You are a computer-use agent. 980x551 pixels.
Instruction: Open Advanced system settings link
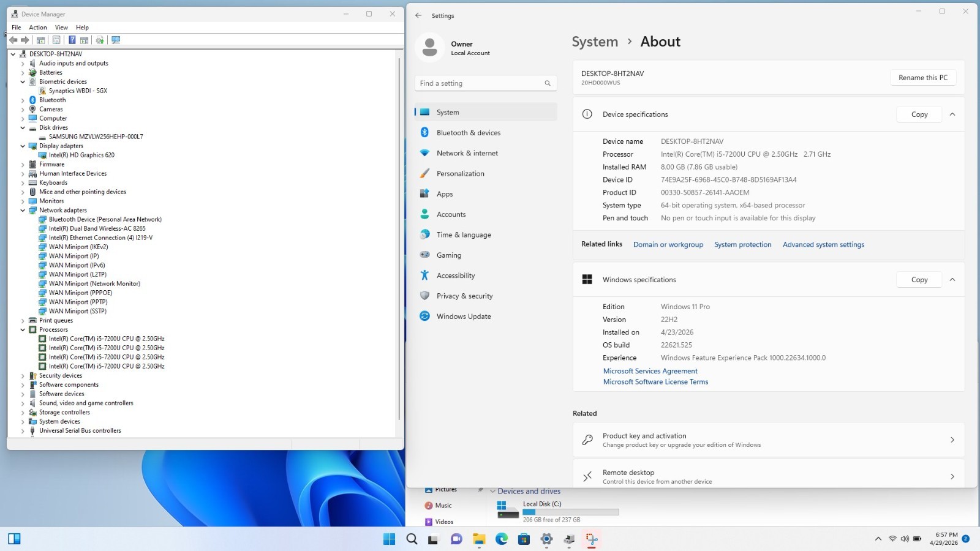pyautogui.click(x=824, y=244)
